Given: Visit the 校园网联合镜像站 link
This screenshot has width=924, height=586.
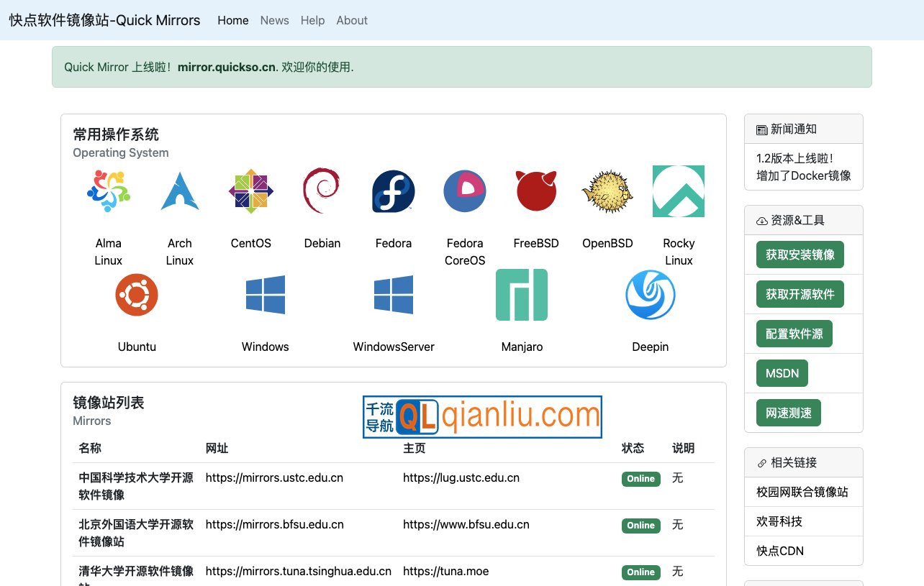Looking at the screenshot, I should pyautogui.click(x=802, y=492).
